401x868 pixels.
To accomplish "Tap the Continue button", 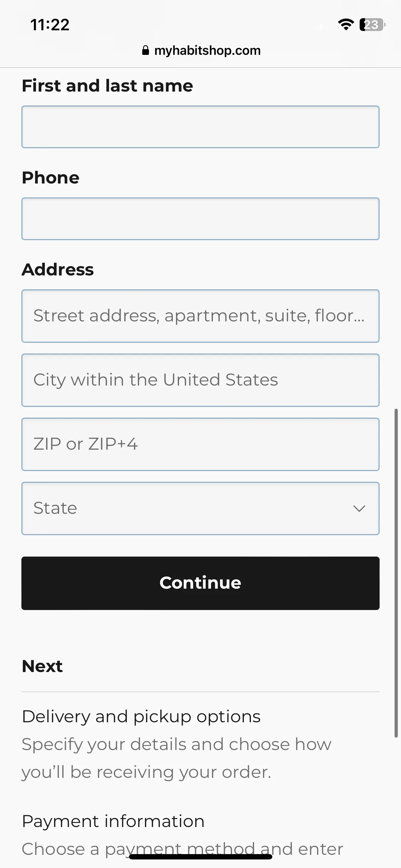I will click(200, 583).
